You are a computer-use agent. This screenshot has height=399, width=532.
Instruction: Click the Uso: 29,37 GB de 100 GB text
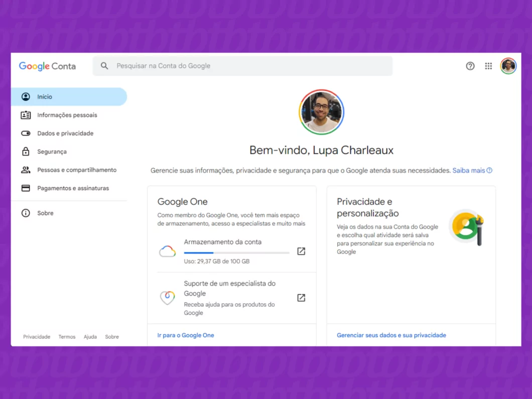[x=217, y=261]
